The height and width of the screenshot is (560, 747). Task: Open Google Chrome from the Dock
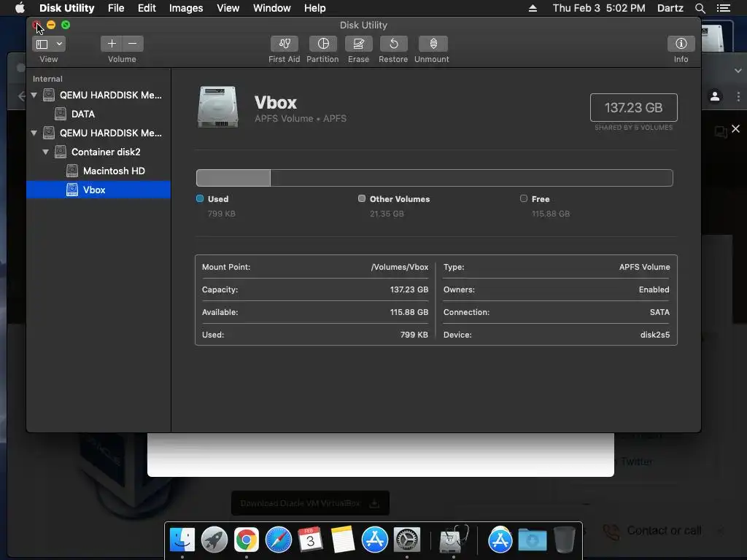point(247,540)
